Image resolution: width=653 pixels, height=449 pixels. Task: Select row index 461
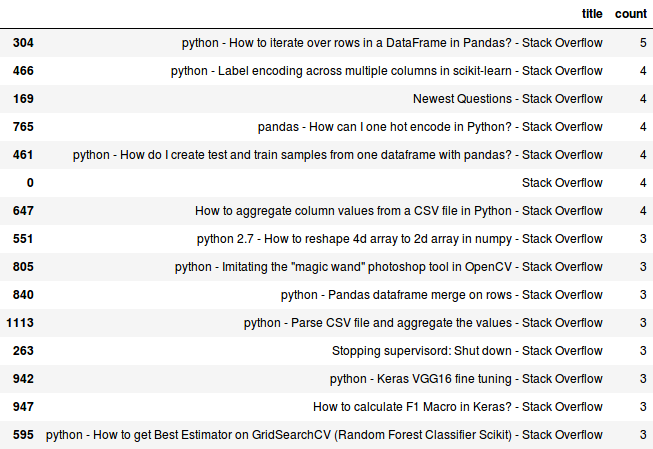[x=23, y=155]
